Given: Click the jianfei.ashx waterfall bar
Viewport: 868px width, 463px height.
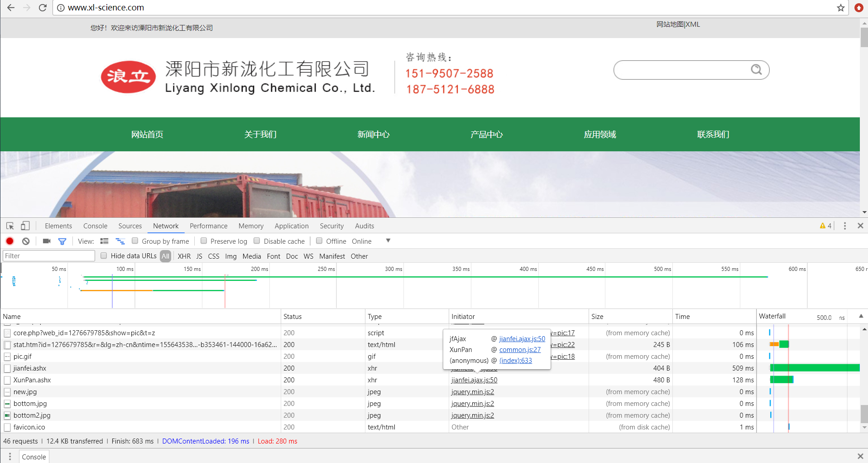Looking at the screenshot, I should 815,368.
